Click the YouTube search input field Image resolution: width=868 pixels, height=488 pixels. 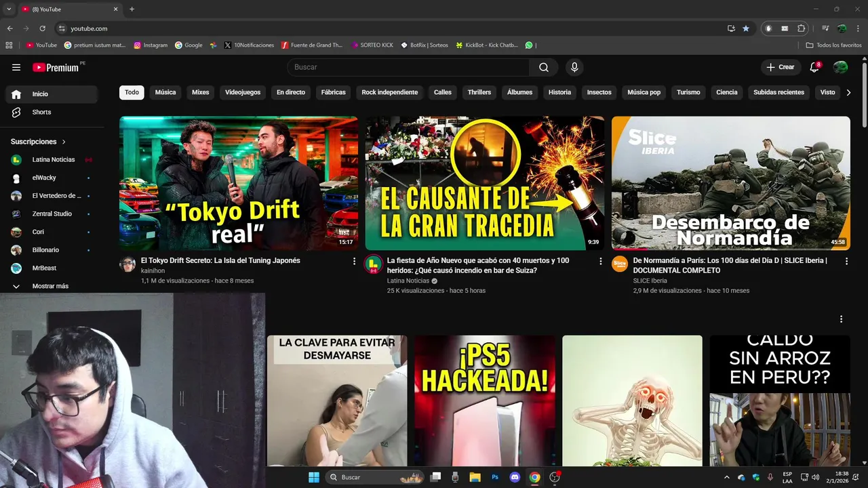408,67
